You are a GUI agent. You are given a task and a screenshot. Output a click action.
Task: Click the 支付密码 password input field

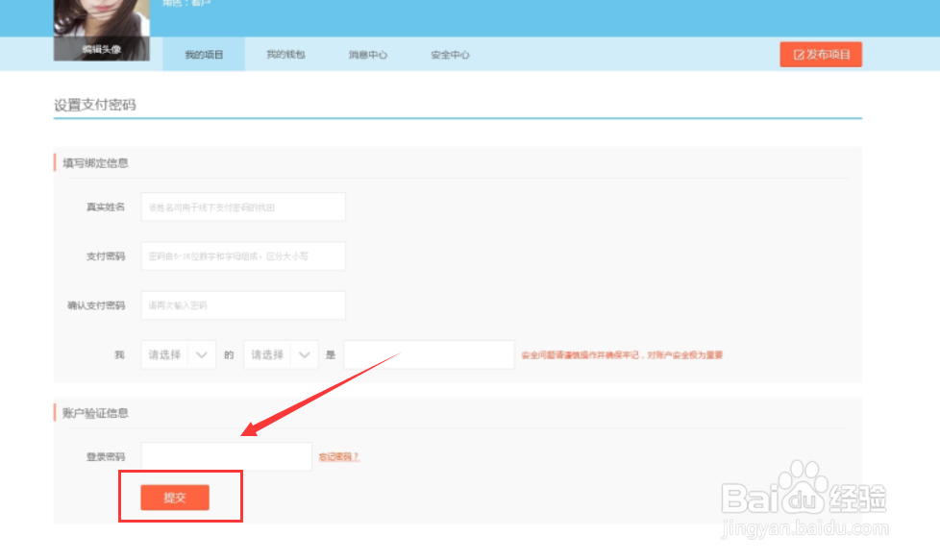(242, 256)
